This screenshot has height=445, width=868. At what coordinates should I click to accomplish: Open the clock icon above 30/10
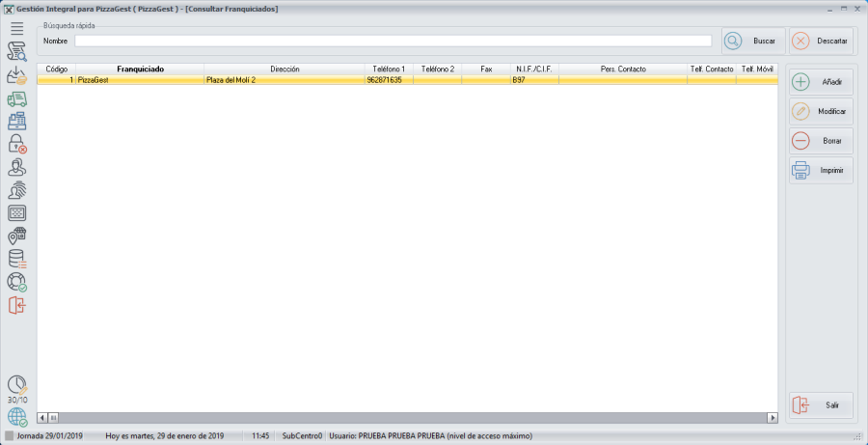coord(16,385)
